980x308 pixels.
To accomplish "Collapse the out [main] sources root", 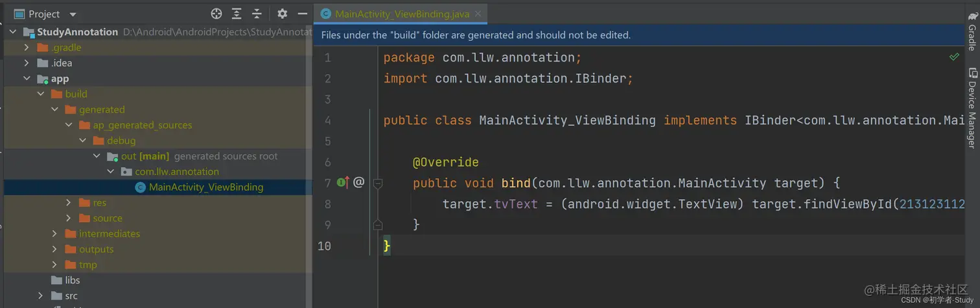I will [97, 156].
